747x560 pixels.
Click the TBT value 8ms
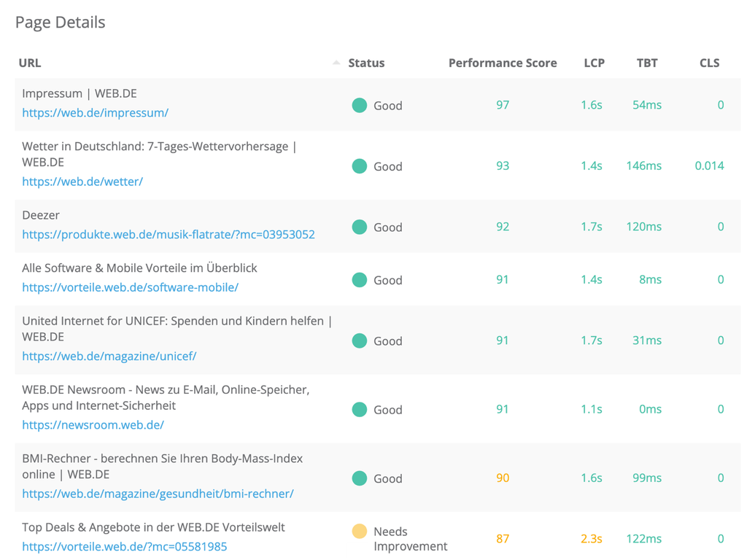click(x=650, y=279)
